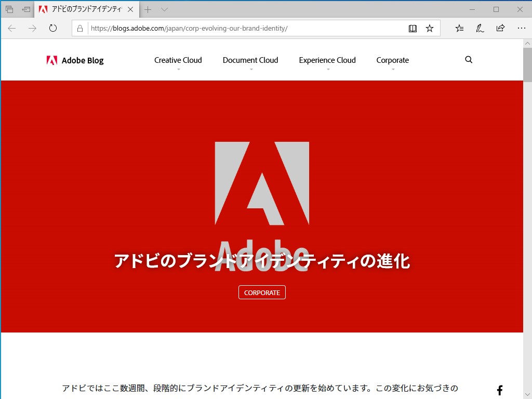This screenshot has width=532, height=399.
Task: Open the Share icon in the toolbar
Action: point(500,29)
